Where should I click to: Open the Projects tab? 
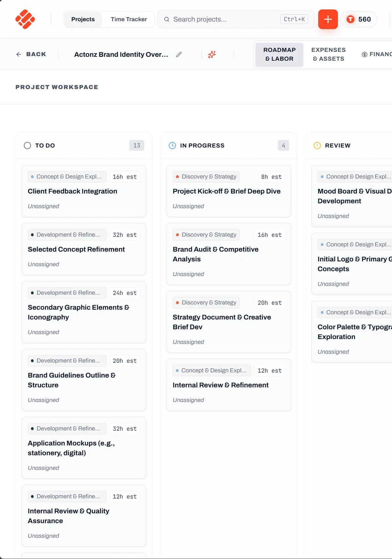tap(83, 19)
